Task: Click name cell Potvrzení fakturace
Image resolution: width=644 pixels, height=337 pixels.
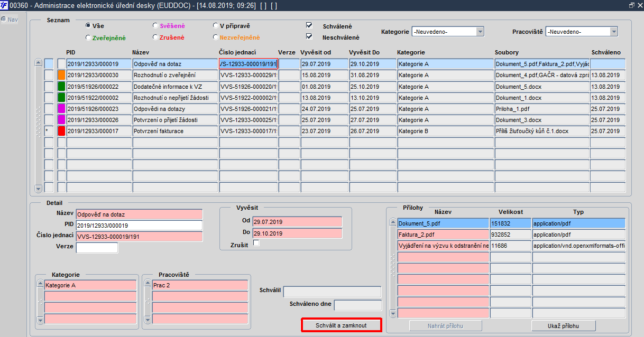Action: [x=175, y=130]
